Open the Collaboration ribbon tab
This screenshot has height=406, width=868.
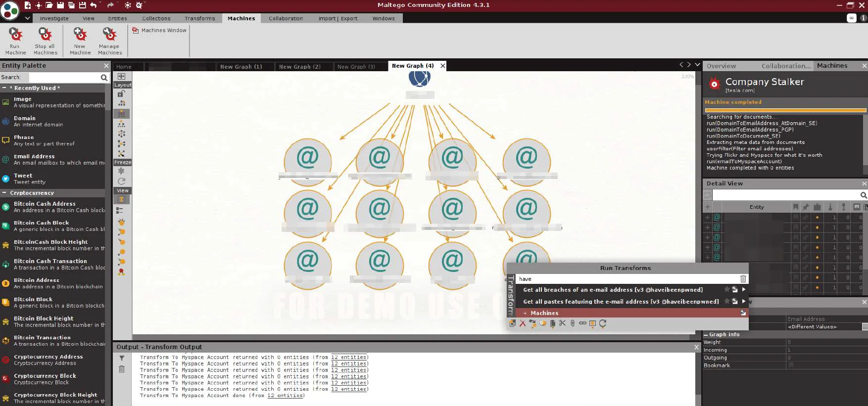click(x=286, y=18)
